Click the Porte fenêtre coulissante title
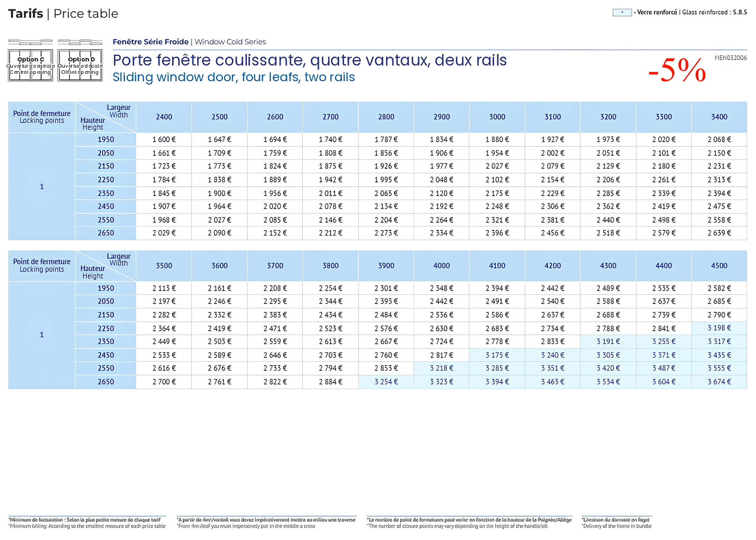 pyautogui.click(x=309, y=60)
